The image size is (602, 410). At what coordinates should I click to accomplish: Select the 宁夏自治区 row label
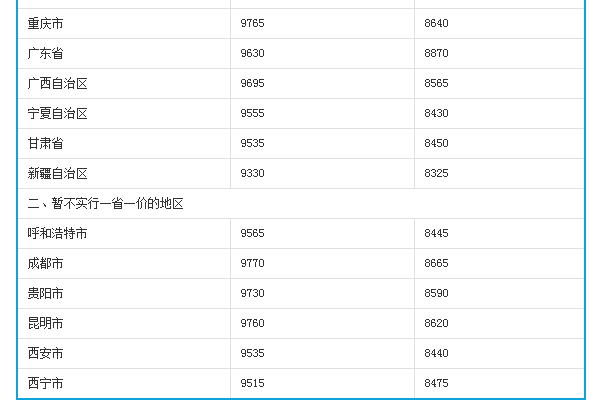58,113
